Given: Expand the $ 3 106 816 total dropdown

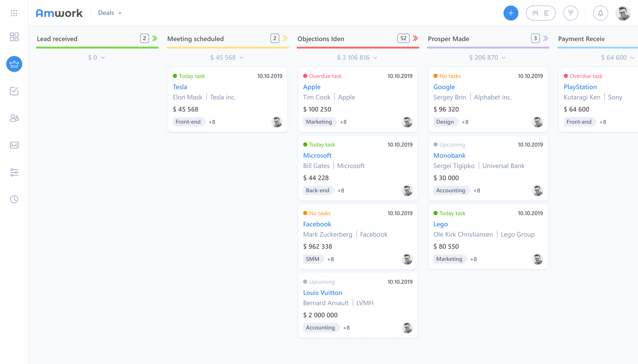Looking at the screenshot, I should point(357,58).
